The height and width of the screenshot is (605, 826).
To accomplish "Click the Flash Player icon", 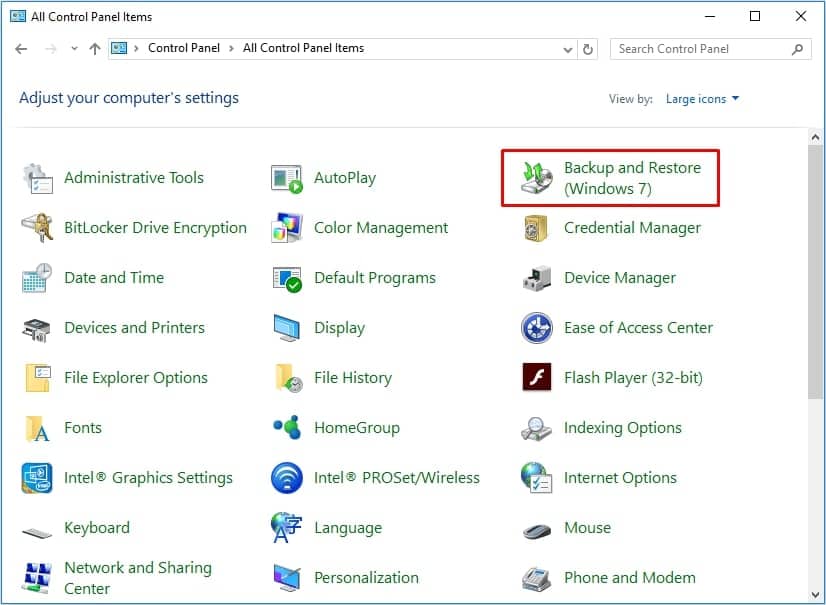I will 537,378.
